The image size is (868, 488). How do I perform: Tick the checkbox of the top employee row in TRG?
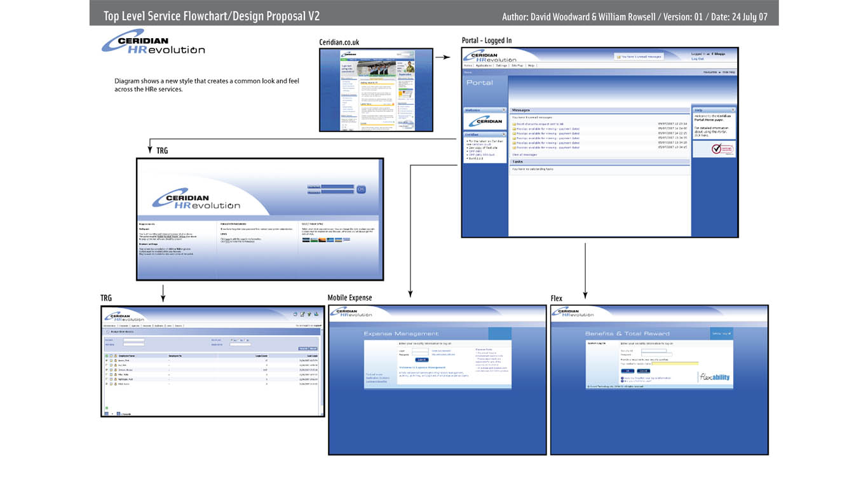tap(107, 360)
